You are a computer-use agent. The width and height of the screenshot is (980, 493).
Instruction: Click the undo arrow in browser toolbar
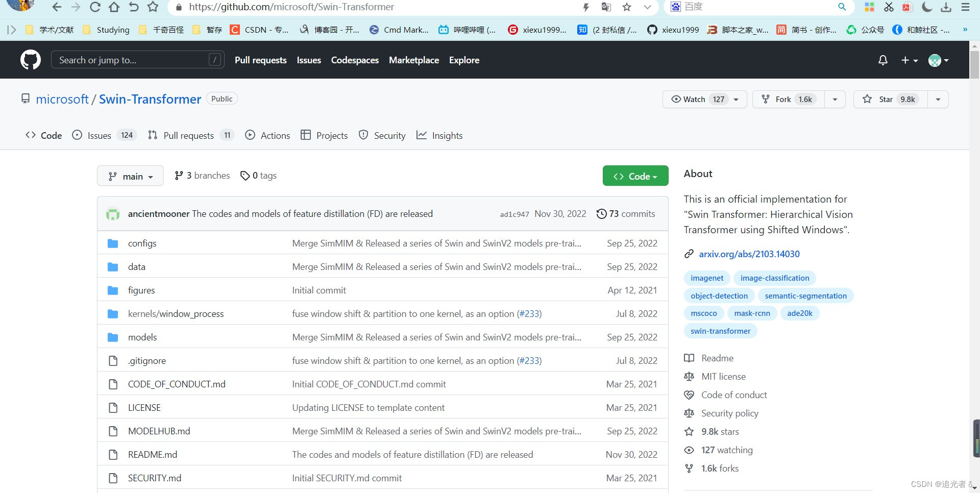(134, 7)
